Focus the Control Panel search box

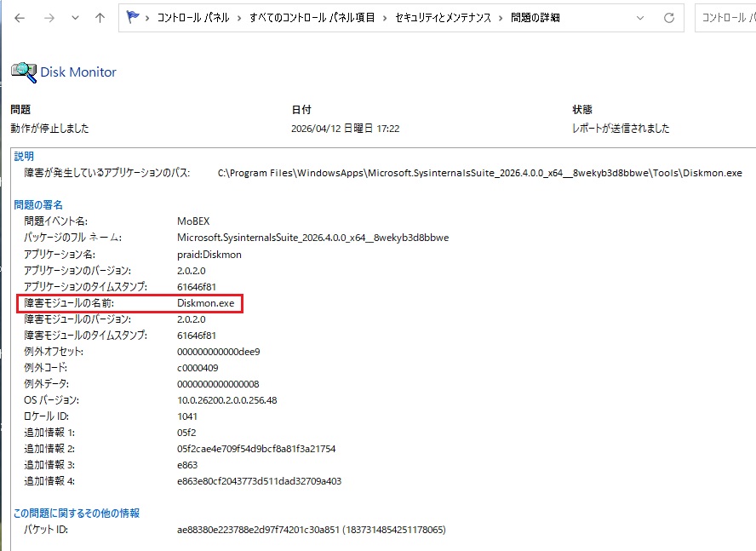click(725, 18)
